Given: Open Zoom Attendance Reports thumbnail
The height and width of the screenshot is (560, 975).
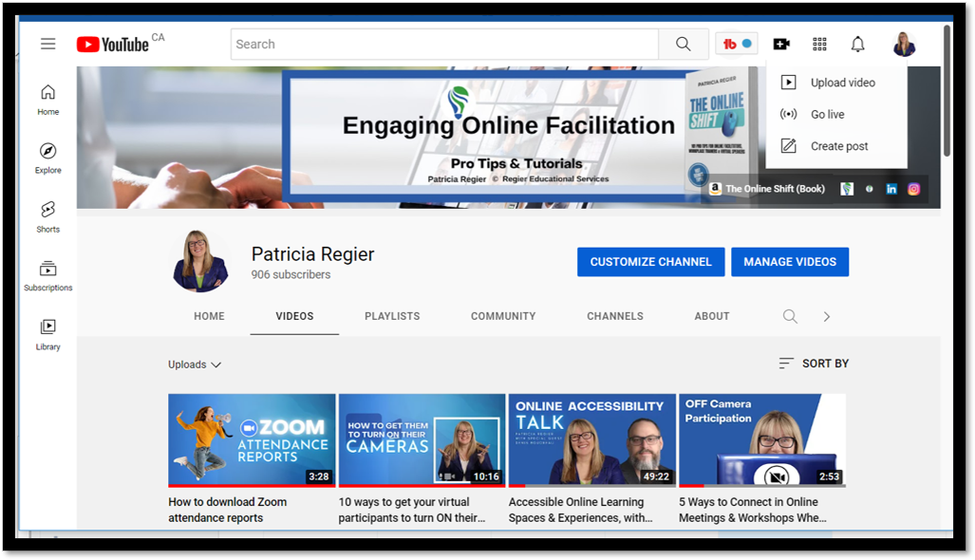Looking at the screenshot, I should point(252,440).
